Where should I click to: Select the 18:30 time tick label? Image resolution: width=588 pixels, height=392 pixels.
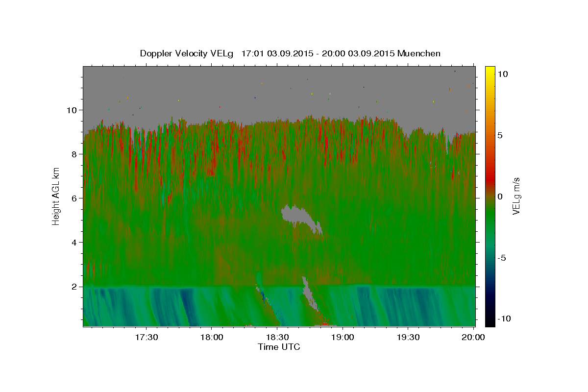point(277,338)
